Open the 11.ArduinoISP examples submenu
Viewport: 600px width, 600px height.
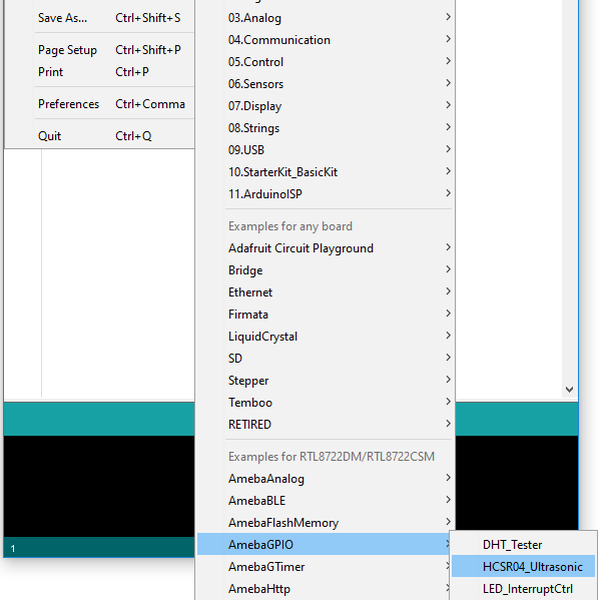[x=326, y=194]
